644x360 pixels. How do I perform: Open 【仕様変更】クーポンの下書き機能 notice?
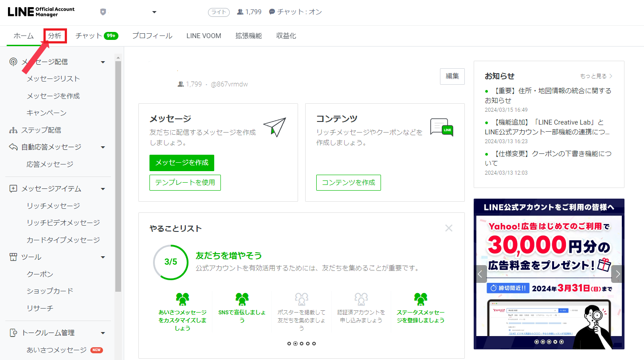(x=548, y=158)
